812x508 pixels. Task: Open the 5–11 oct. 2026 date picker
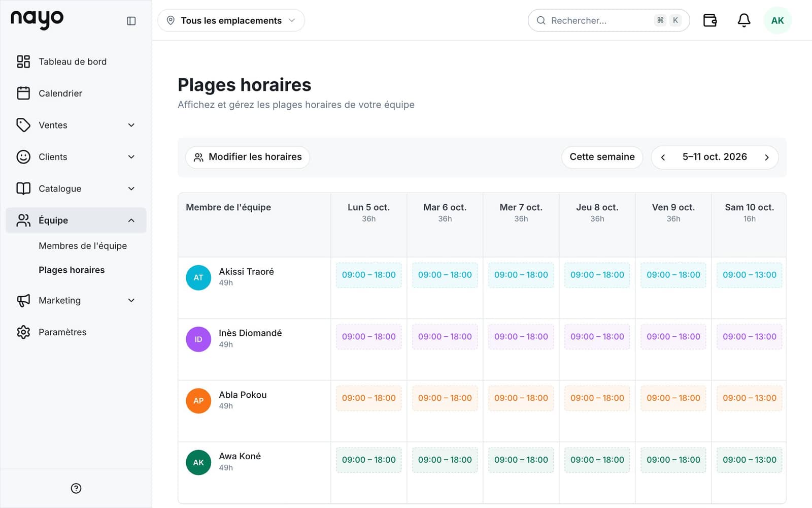tap(715, 157)
